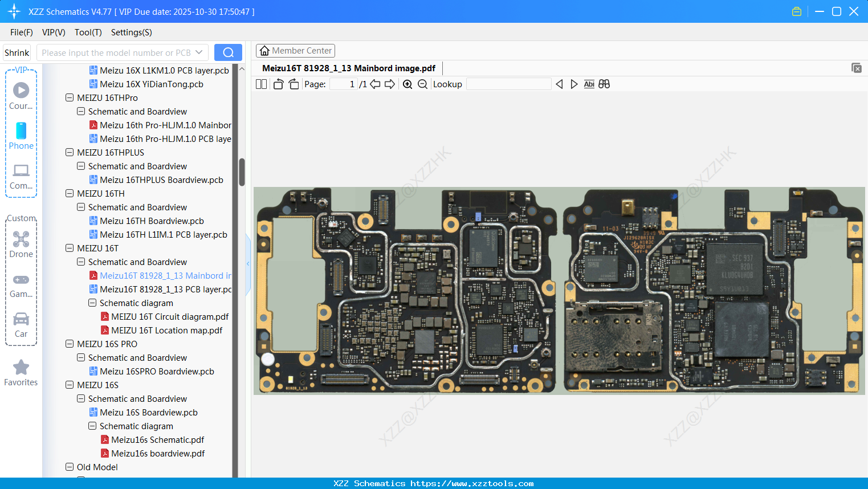This screenshot has width=868, height=489.
Task: Click the zoom in magnifier icon
Action: pyautogui.click(x=407, y=84)
